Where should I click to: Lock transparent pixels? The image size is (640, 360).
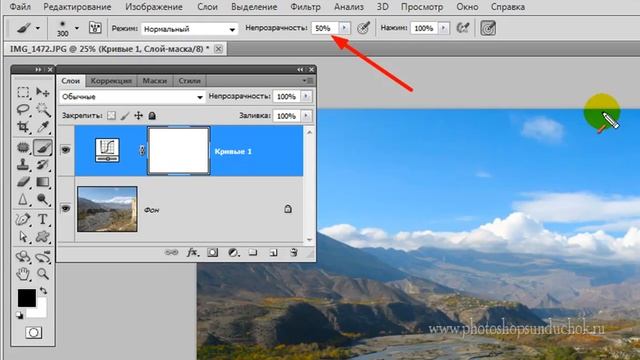pyautogui.click(x=111, y=116)
